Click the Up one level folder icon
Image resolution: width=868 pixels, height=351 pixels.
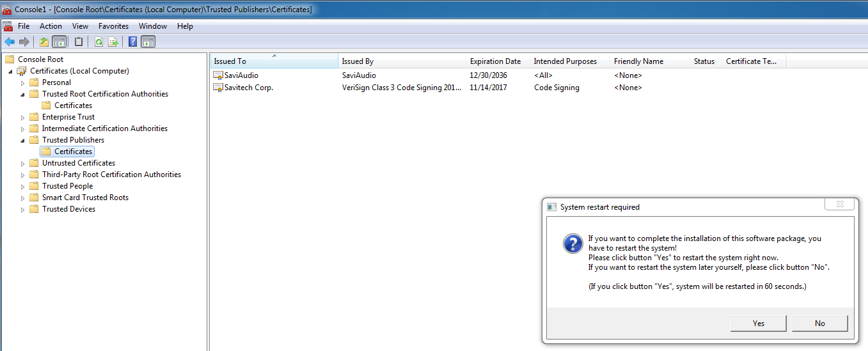[43, 42]
